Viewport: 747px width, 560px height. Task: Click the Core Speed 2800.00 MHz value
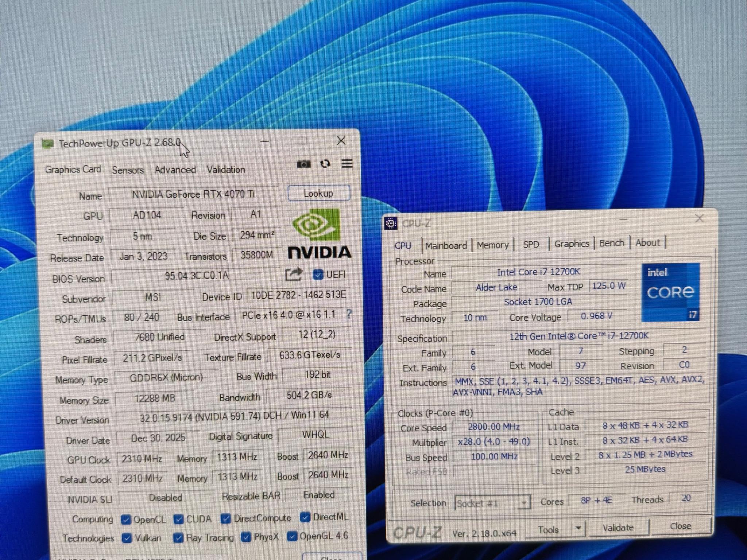[494, 427]
